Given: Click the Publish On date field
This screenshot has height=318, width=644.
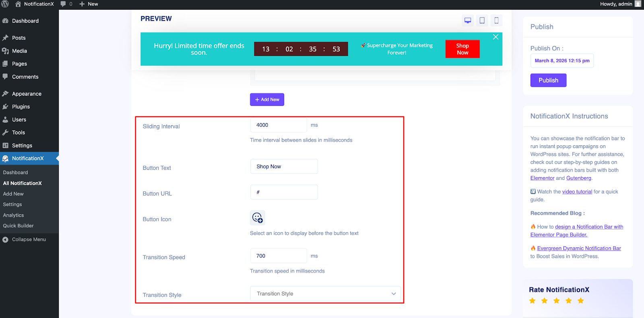Looking at the screenshot, I should coord(562,61).
